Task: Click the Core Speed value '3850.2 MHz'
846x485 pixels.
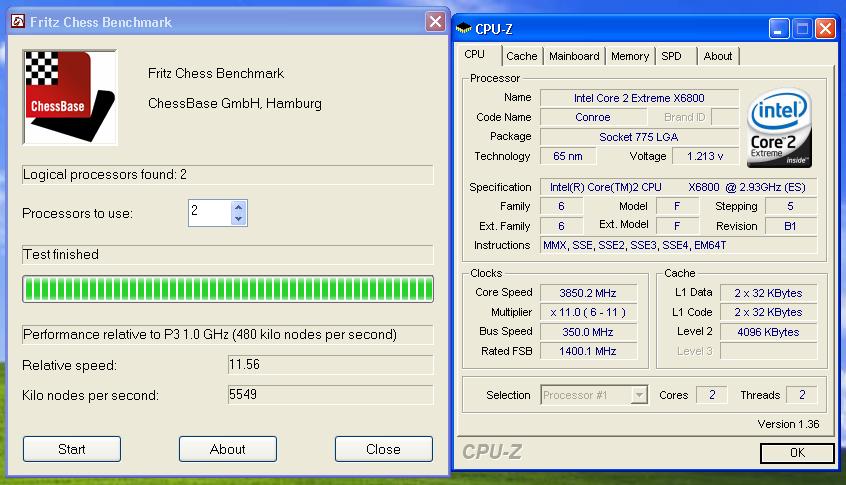Action: point(588,293)
